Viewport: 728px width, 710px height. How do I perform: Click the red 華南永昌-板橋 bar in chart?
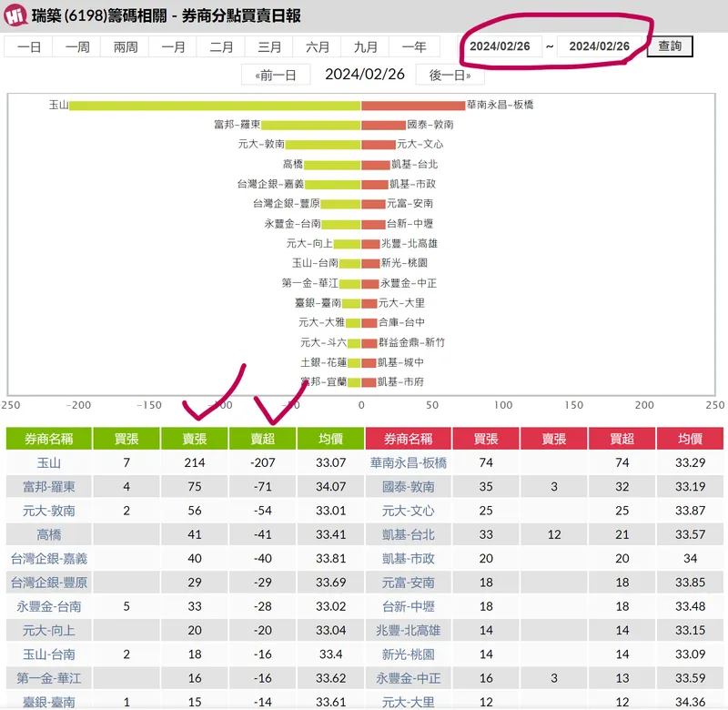click(x=413, y=106)
